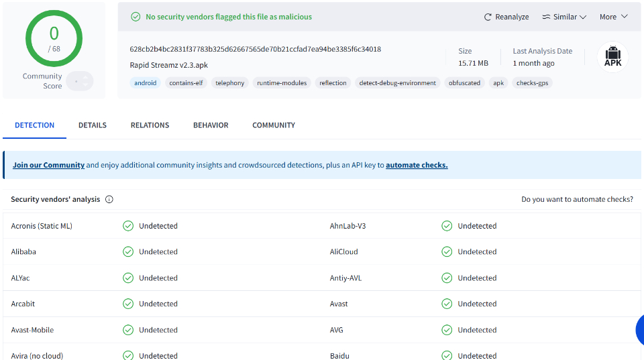The height and width of the screenshot is (360, 644).
Task: Click the AhnLab-V3 undetected check icon
Action: (x=447, y=226)
